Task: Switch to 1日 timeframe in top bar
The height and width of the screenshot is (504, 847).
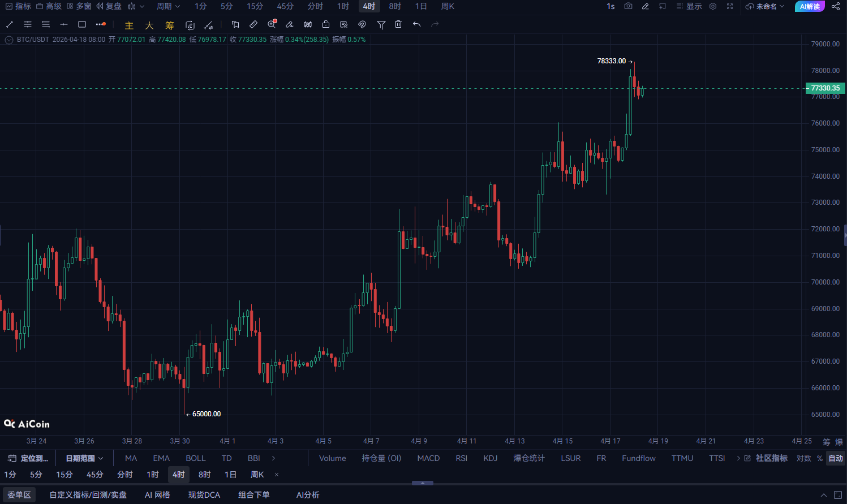Action: tap(421, 6)
